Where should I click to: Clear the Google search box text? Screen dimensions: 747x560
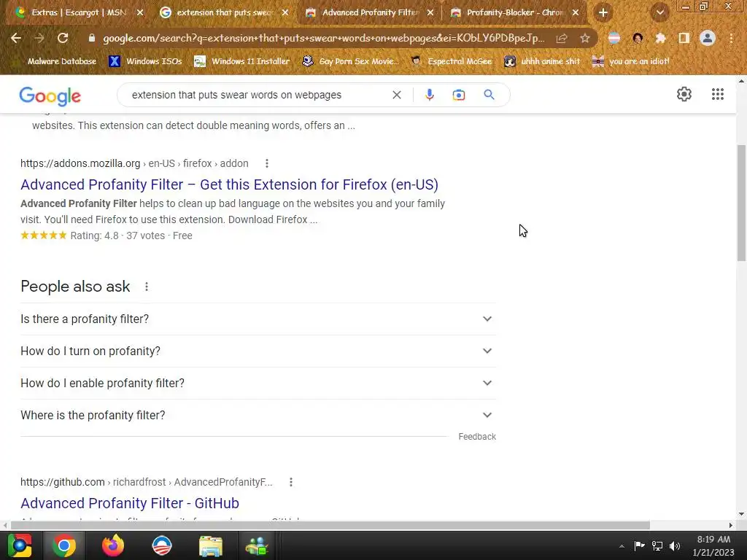[x=396, y=95]
